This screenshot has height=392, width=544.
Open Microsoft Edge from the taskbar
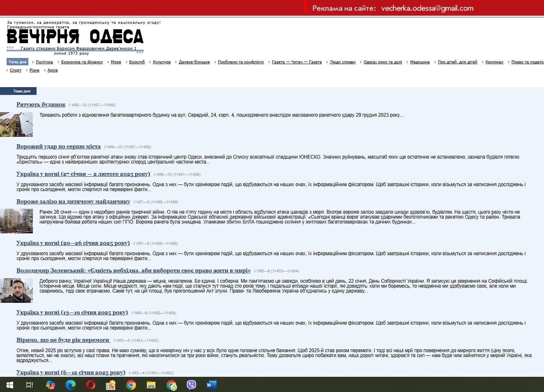click(x=71, y=385)
